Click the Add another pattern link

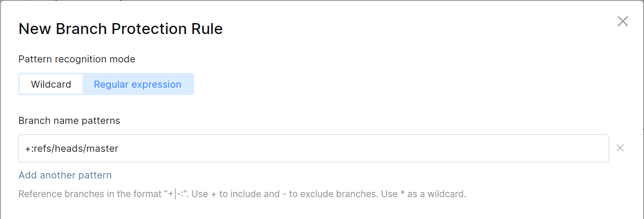(x=65, y=175)
